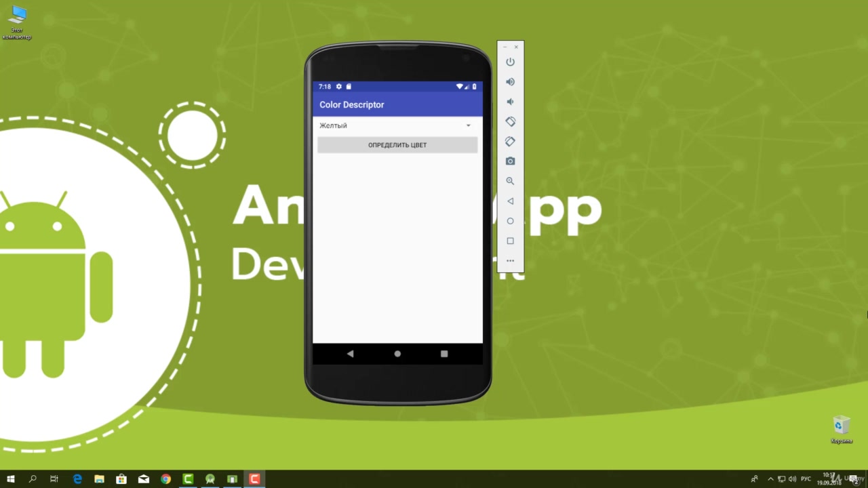Rotate the emulator left

pyautogui.click(x=510, y=121)
